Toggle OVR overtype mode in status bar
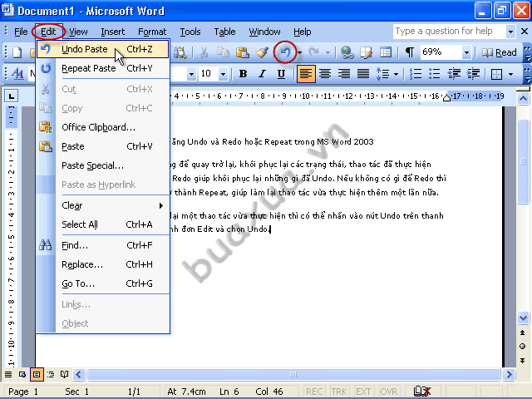The height and width of the screenshot is (399, 532). (x=388, y=392)
